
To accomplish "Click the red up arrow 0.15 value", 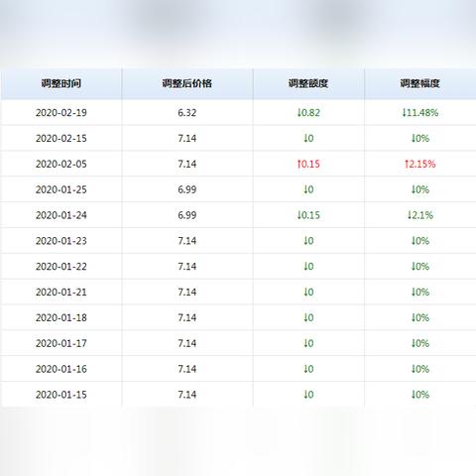I will click(308, 164).
